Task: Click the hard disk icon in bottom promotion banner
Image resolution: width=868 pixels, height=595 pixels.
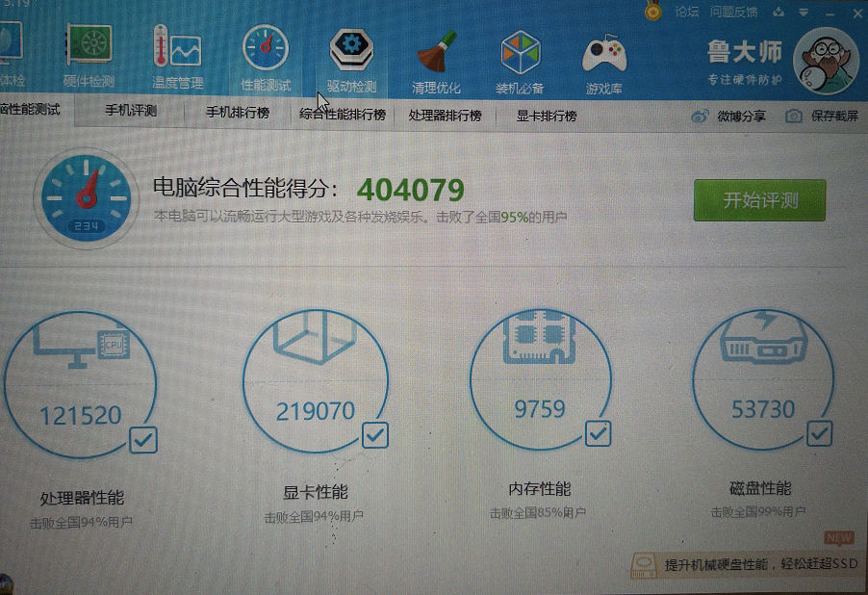Action: tap(645, 565)
